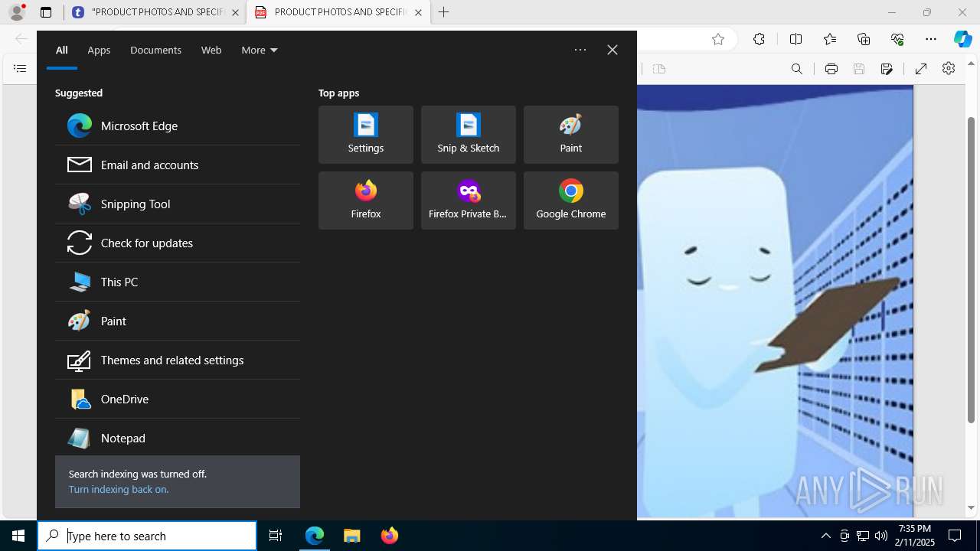Screen dimensions: 980x551
Task: Open Themes and related settings
Action: [x=178, y=360]
